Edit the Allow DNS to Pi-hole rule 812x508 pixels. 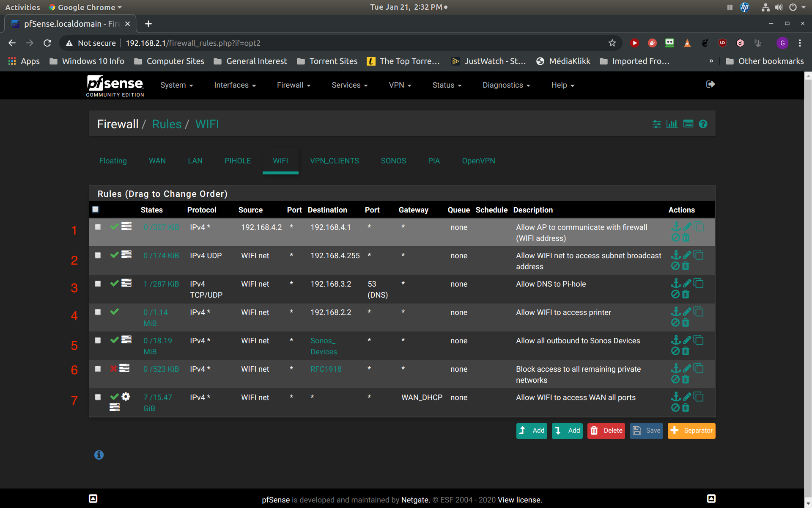(687, 283)
